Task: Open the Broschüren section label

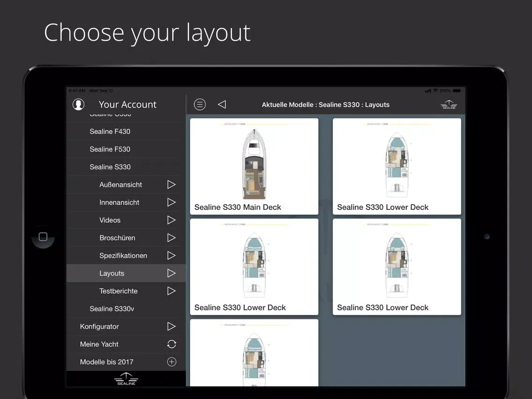Action: click(x=118, y=238)
